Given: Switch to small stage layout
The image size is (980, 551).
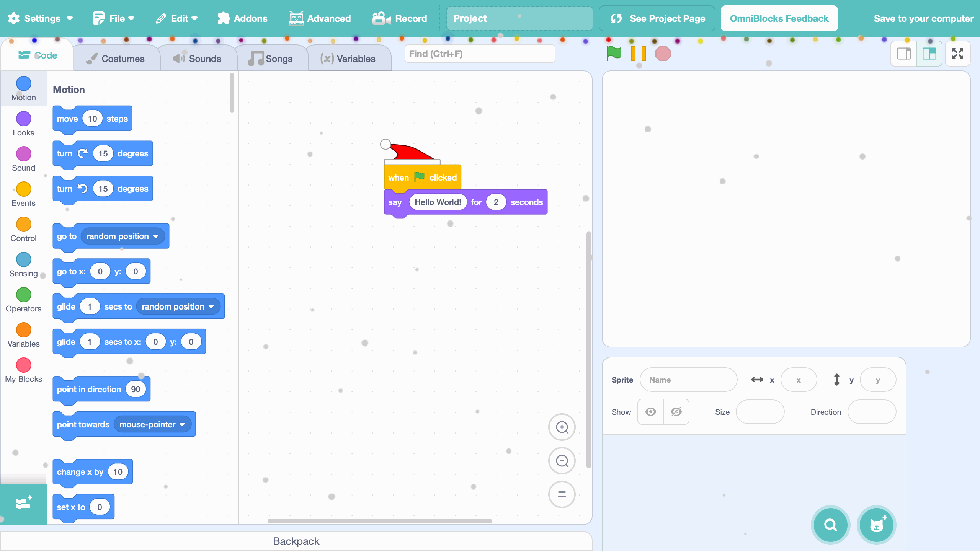Looking at the screenshot, I should 904,54.
